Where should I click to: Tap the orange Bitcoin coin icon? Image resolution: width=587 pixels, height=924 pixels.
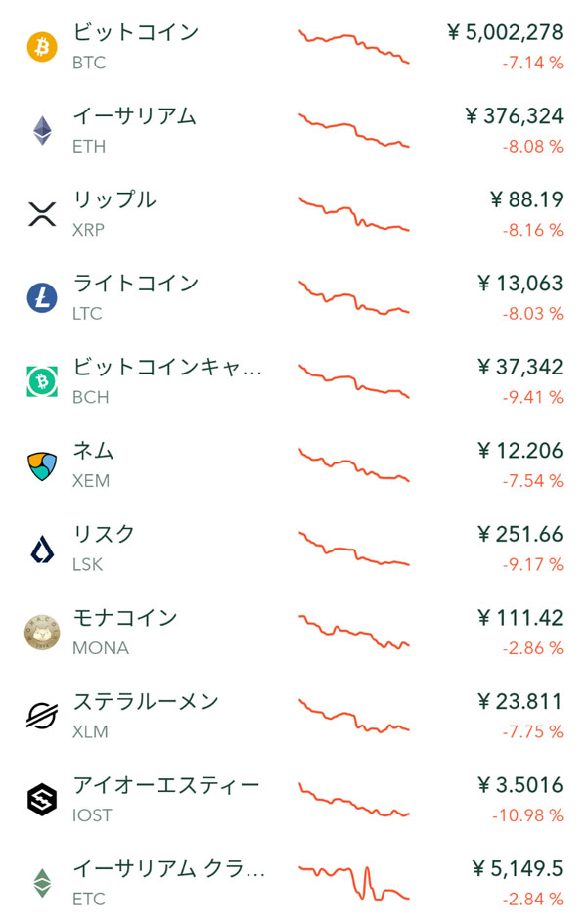tap(42, 47)
